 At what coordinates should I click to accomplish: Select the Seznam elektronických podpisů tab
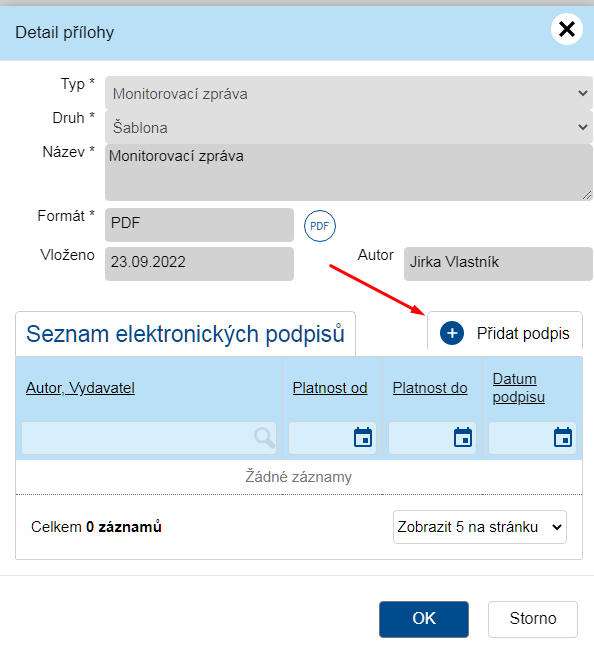(185, 334)
